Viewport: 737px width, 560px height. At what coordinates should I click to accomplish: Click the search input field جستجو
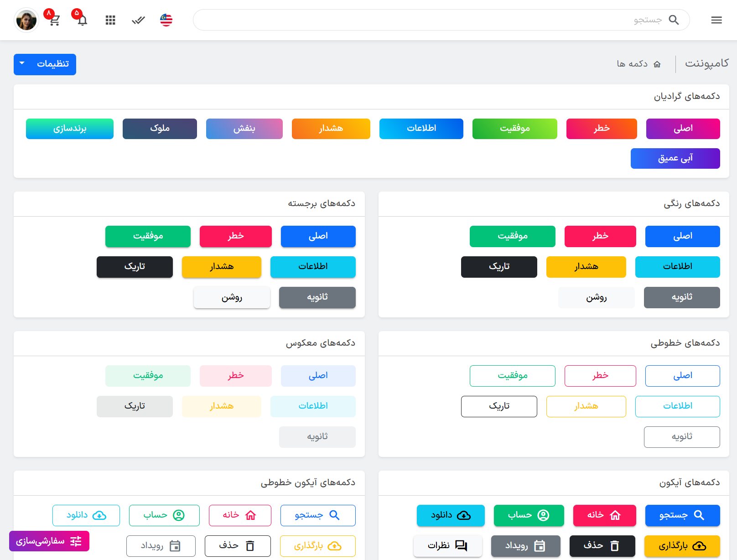pos(441,20)
